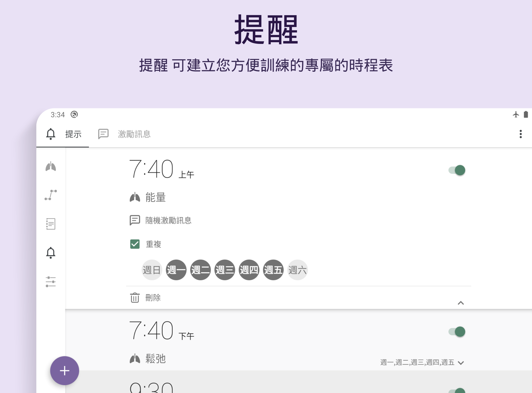Open the progress graph icon in sidebar
Screen dimensions: 532x393
51,195
